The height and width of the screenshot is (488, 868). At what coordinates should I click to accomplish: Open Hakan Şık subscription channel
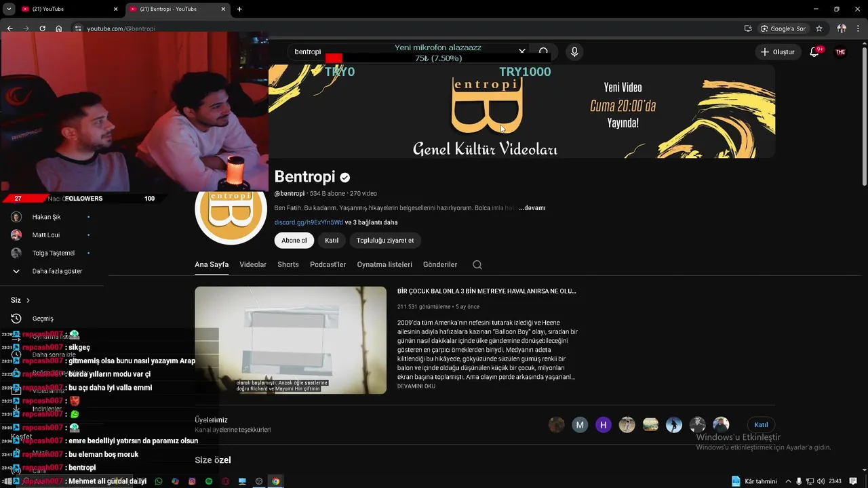(46, 217)
